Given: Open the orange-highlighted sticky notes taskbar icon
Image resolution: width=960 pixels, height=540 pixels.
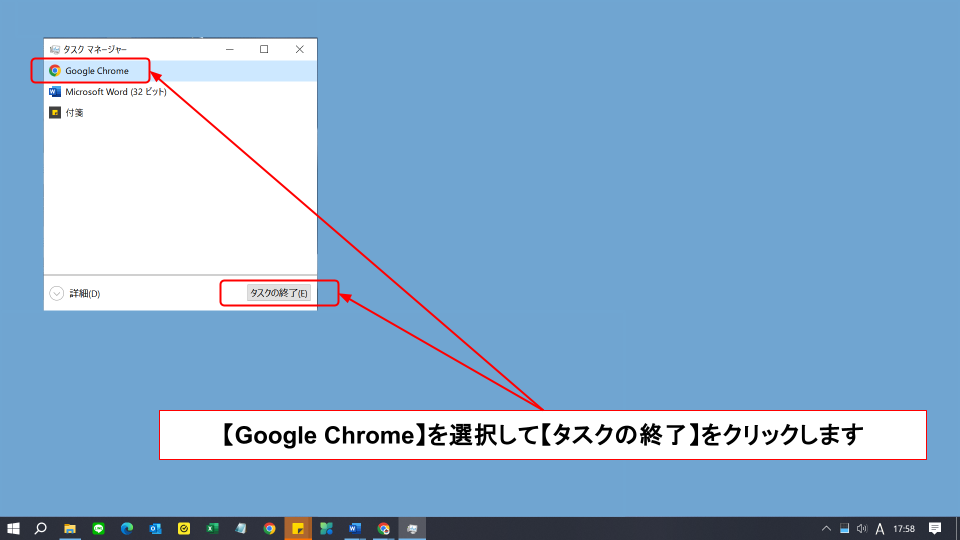Looking at the screenshot, I should [x=298, y=528].
